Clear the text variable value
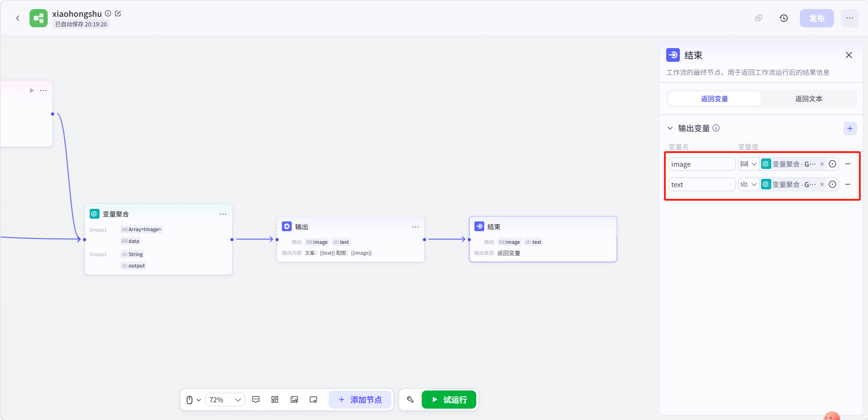The height and width of the screenshot is (420, 868). pyautogui.click(x=822, y=184)
